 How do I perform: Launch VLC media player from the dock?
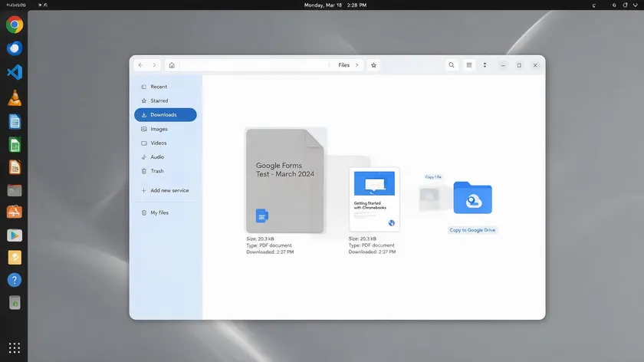click(15, 98)
